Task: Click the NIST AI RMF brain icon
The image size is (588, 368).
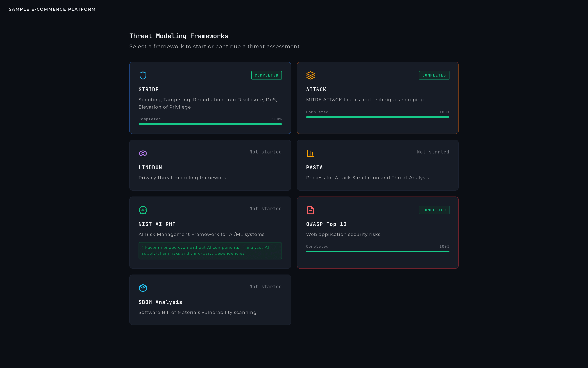Action: coord(143,210)
